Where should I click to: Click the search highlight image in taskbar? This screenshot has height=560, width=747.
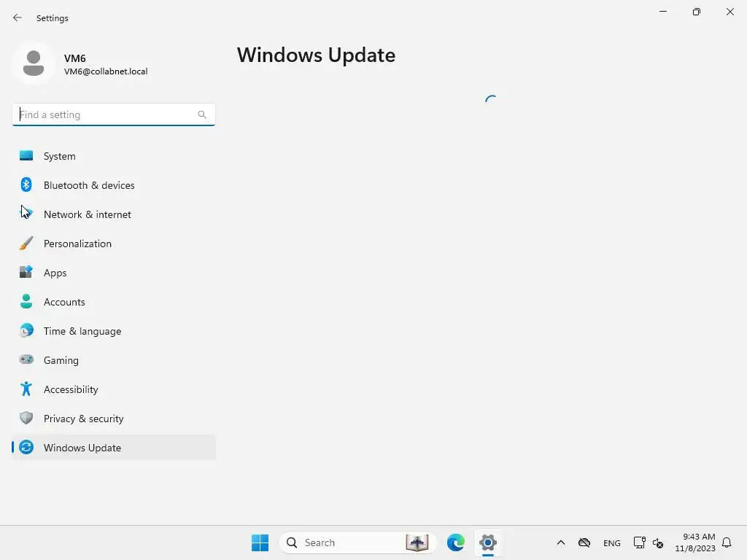coord(417,542)
